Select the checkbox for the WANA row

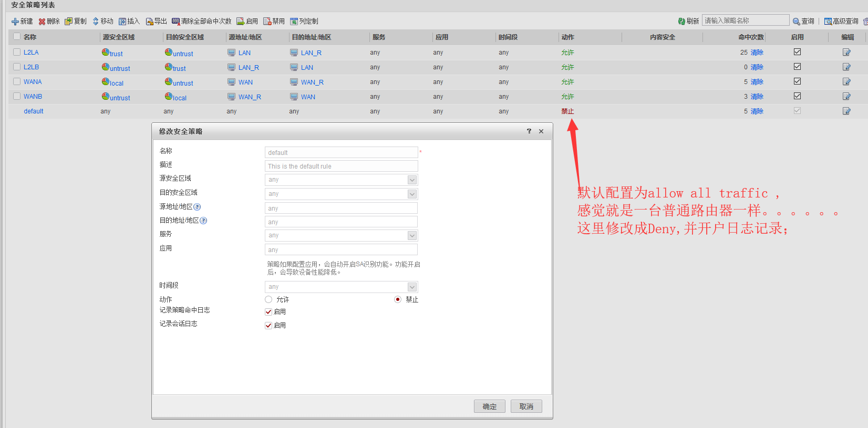pyautogui.click(x=17, y=81)
